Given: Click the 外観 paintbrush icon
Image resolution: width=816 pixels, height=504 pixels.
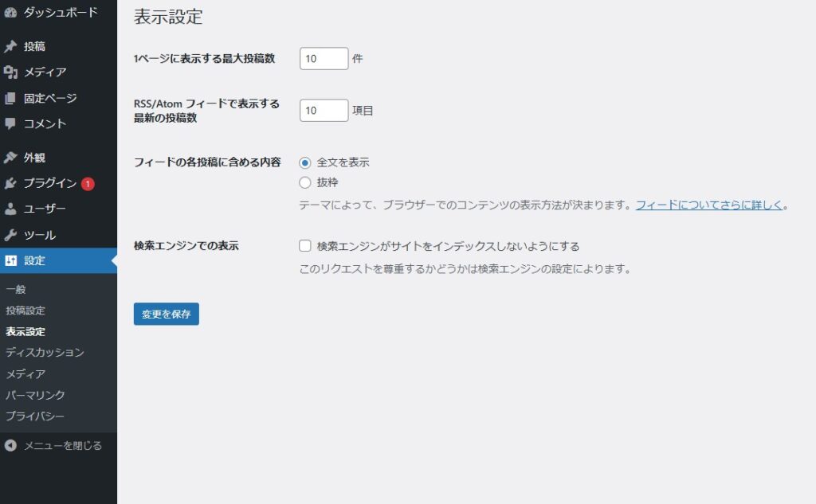Looking at the screenshot, I should (x=10, y=158).
